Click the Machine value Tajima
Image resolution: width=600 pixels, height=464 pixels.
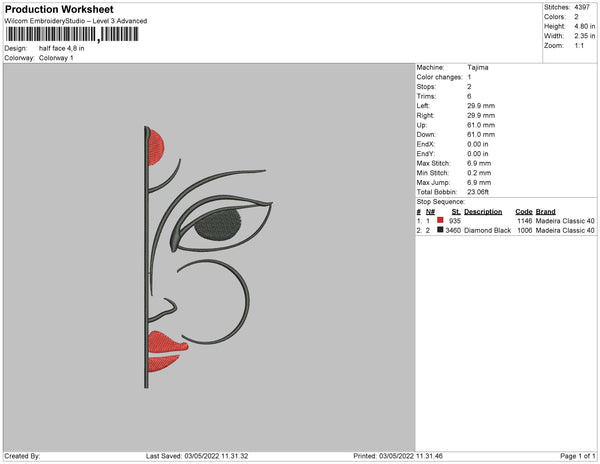(478, 67)
